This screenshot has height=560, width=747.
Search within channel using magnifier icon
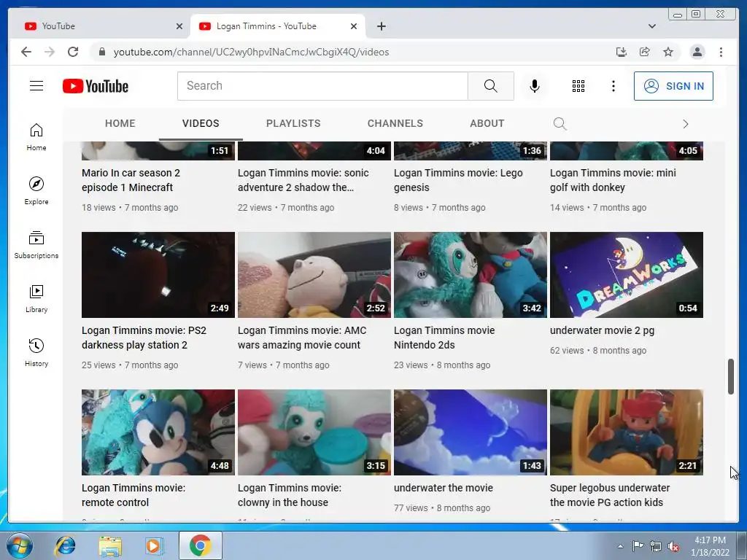(x=560, y=124)
